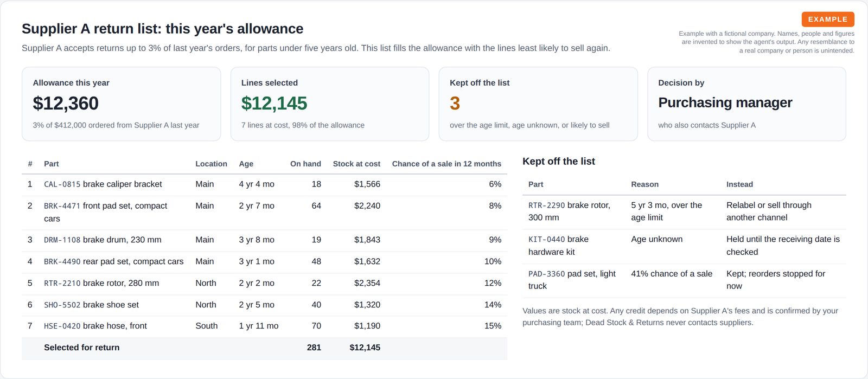Click the "South" location cell
The width and height of the screenshot is (868, 379).
[x=206, y=326]
